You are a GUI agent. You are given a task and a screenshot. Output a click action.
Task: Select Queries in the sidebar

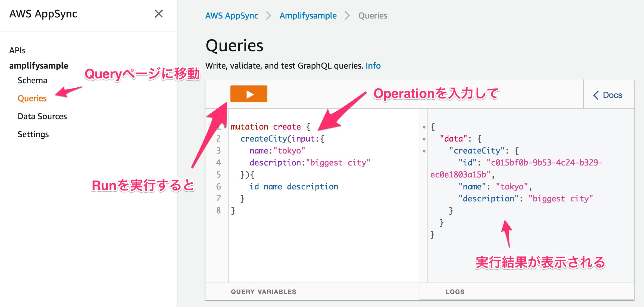(32, 99)
